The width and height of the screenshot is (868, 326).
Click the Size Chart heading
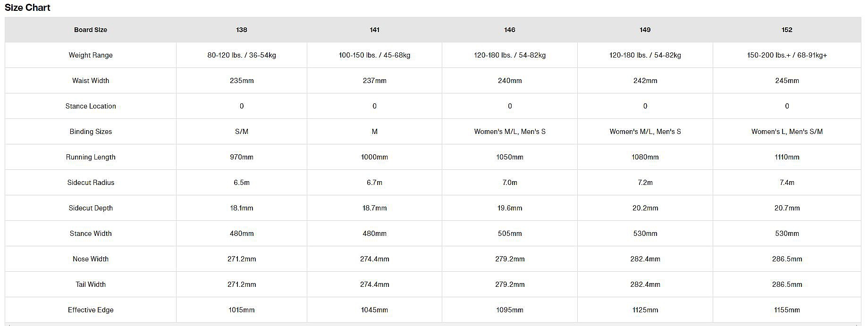pos(27,8)
